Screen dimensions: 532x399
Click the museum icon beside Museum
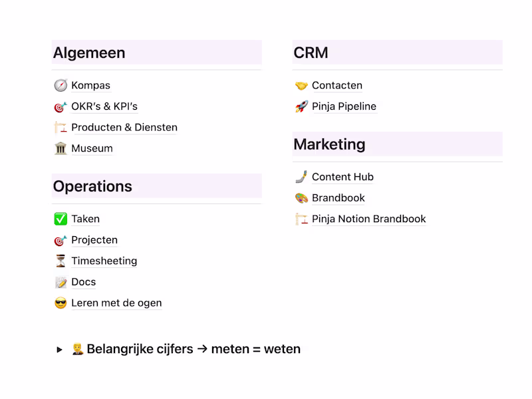point(60,148)
